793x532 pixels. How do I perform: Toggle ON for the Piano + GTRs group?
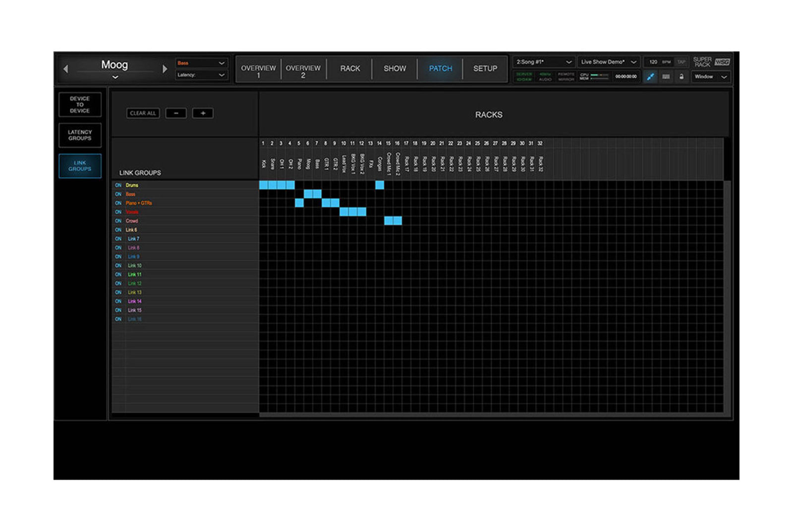coord(118,203)
